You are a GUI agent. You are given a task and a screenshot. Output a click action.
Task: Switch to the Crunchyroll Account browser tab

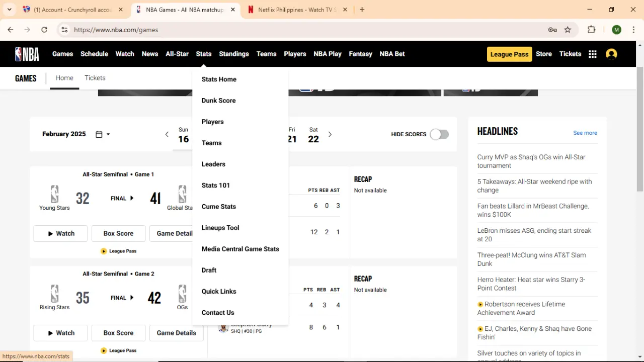(73, 10)
